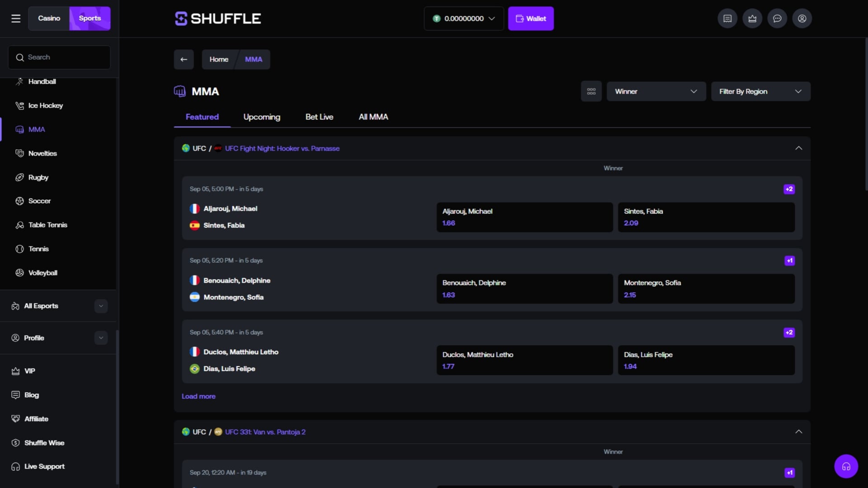Select the Featured tab
The width and height of the screenshot is (868, 488).
pyautogui.click(x=202, y=117)
